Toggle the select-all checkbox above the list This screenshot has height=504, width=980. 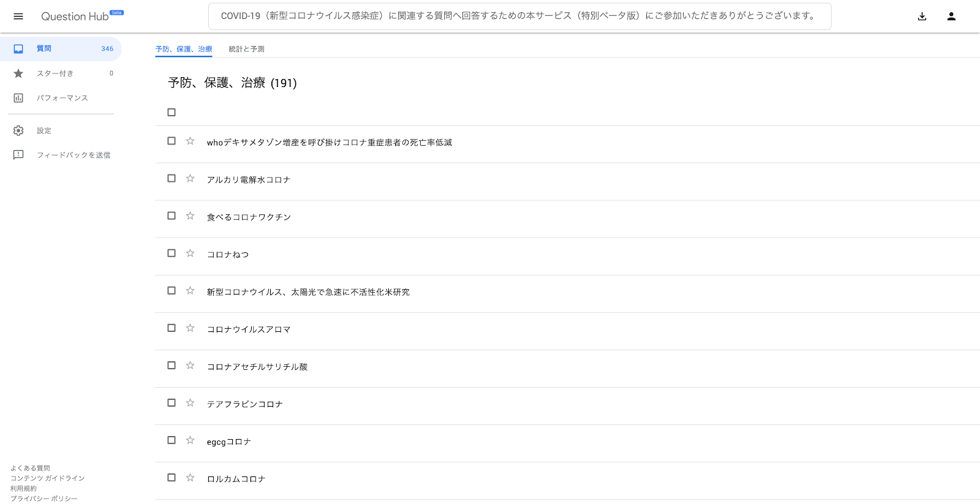tap(171, 112)
